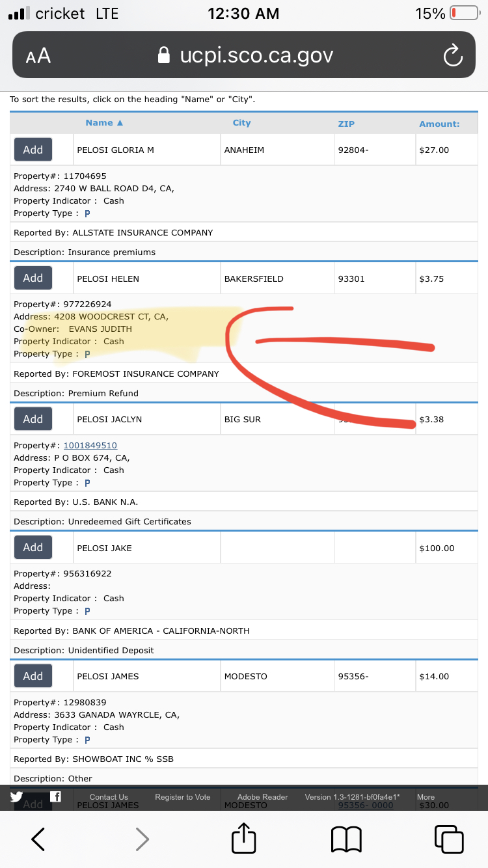Add PELOSI JAMES Modesto $14.00 property
488x868 pixels.
pyautogui.click(x=33, y=676)
